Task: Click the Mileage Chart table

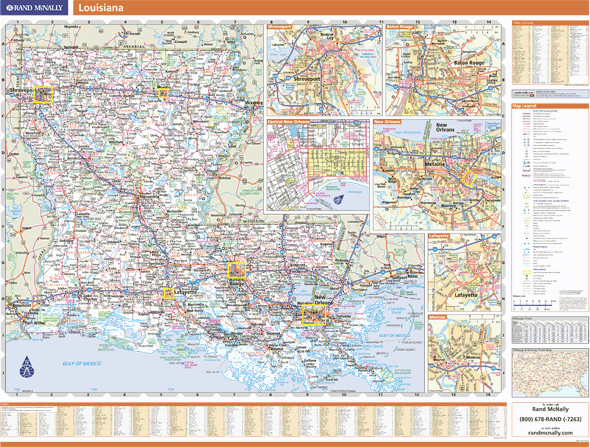Action: (x=549, y=329)
